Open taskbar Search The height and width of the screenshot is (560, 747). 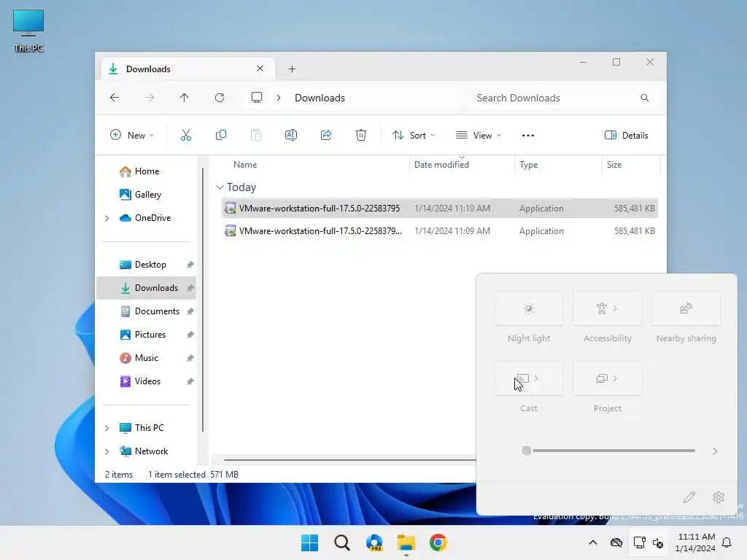pos(342,542)
